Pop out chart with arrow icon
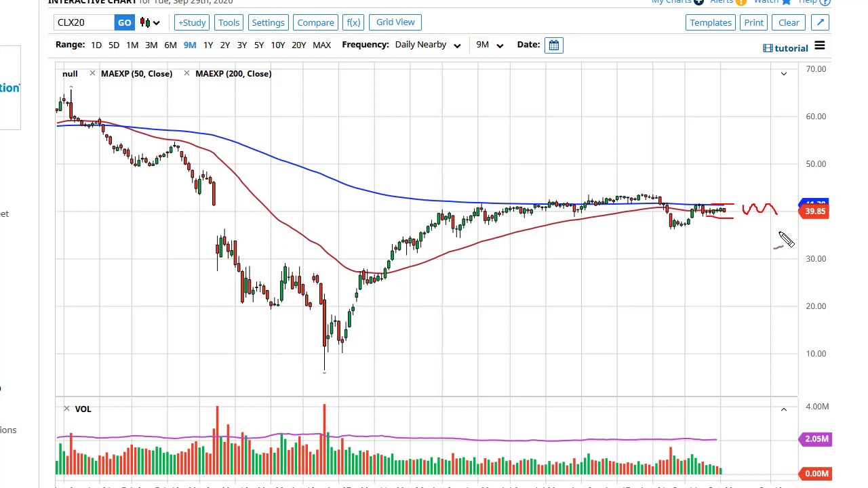868x488 pixels. (x=821, y=22)
